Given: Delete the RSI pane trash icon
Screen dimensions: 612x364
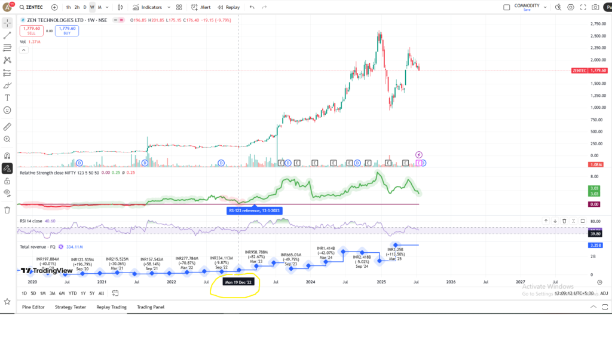Looking at the screenshot, I should [x=564, y=221].
